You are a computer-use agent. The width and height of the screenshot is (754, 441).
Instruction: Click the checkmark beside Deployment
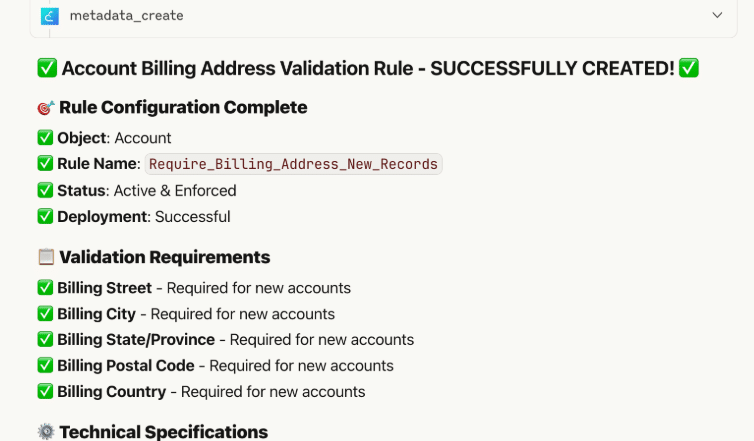[x=45, y=216]
